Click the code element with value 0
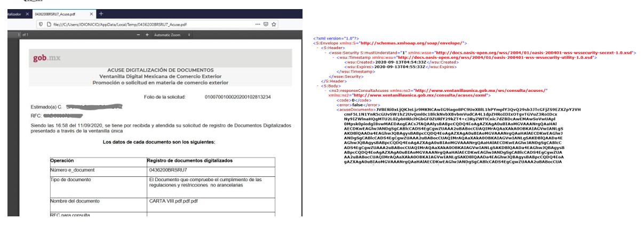Screen dimensions: 644x234 click(x=354, y=100)
